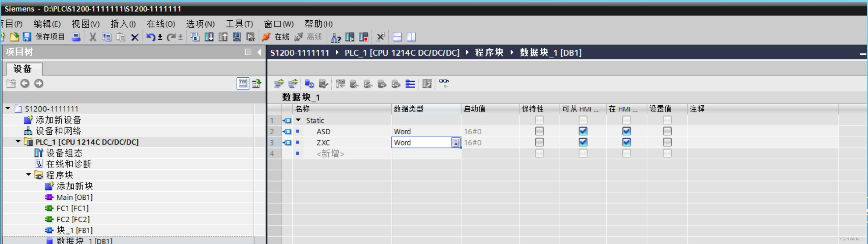Open the 工具(T) menu
This screenshot has width=868, height=244.
click(239, 24)
